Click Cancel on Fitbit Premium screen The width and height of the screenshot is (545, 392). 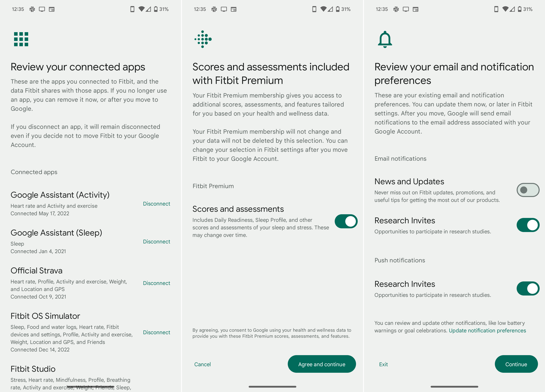202,364
